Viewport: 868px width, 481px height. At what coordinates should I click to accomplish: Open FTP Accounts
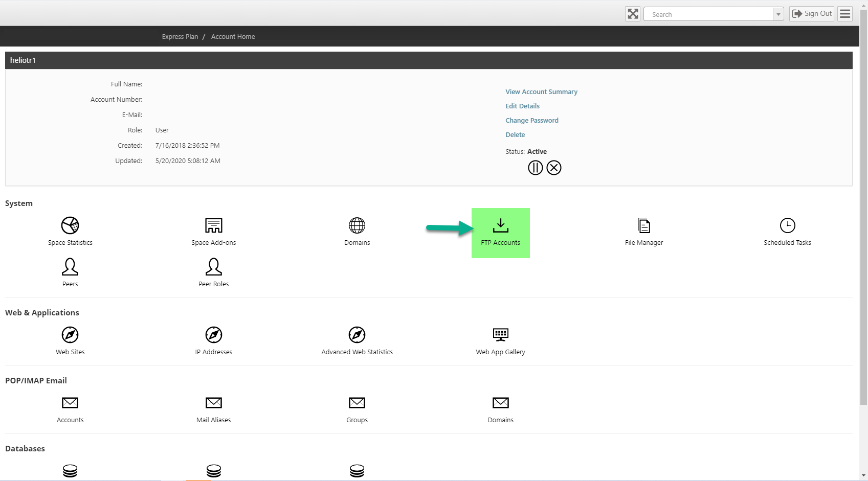[x=501, y=233]
